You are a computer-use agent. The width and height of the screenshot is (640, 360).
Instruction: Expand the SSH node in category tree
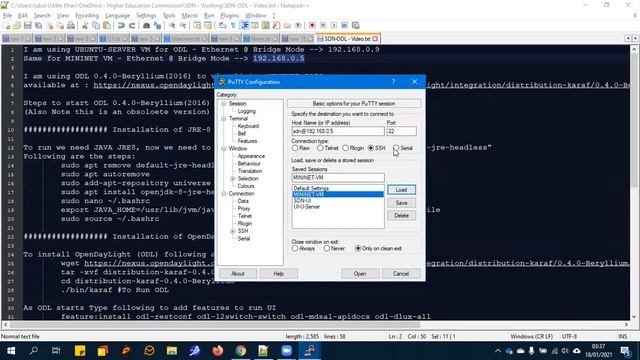tap(233, 231)
